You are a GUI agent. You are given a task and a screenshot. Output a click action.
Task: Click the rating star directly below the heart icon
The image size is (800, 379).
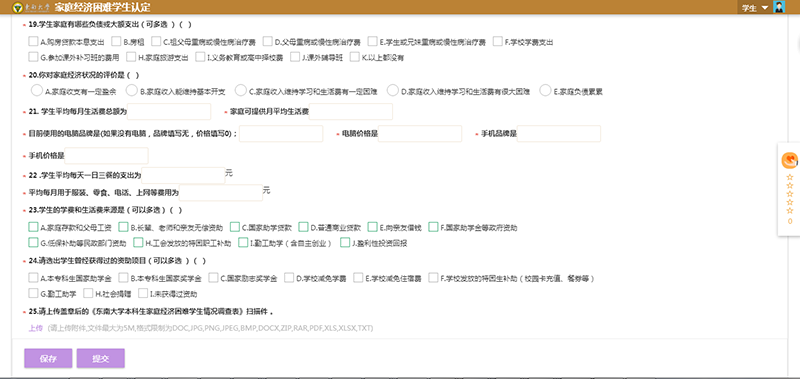click(x=790, y=178)
